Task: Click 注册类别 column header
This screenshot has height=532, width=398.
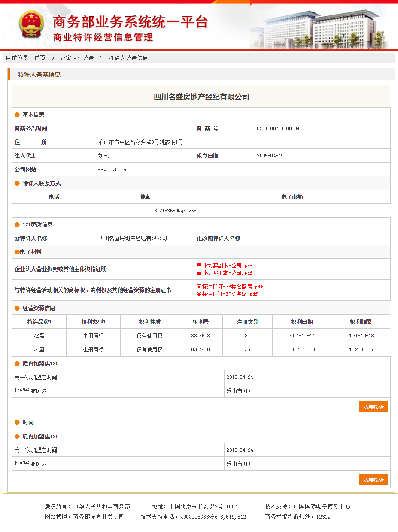Action: pyautogui.click(x=247, y=322)
